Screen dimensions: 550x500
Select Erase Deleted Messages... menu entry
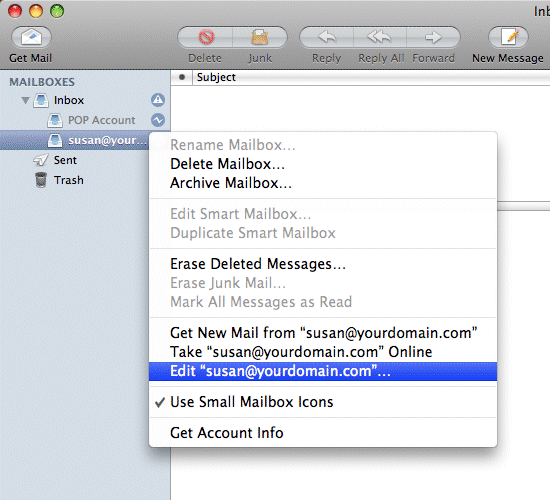coord(323,264)
